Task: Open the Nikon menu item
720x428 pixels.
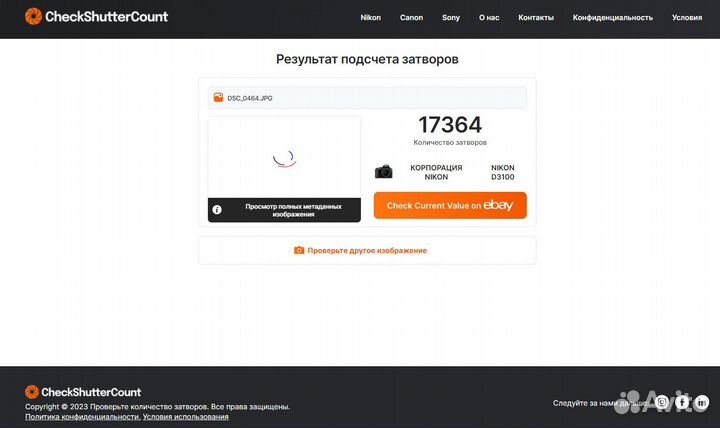Action: [370, 18]
